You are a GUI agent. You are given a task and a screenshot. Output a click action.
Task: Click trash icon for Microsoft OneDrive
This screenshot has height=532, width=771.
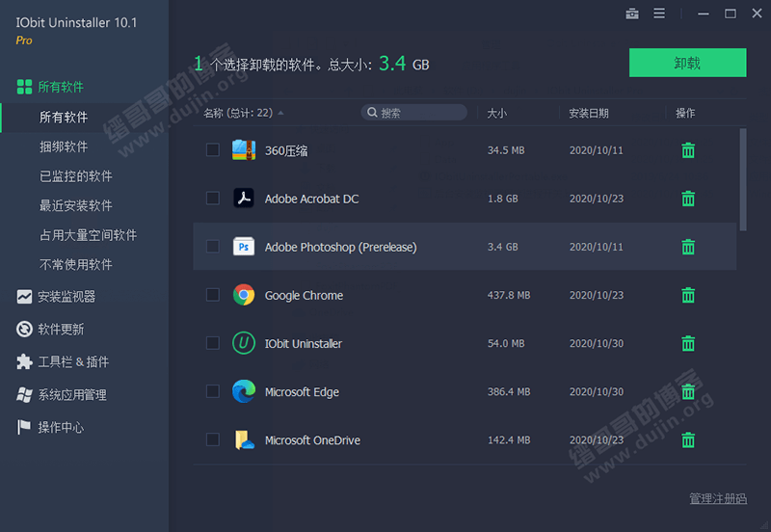click(x=688, y=439)
